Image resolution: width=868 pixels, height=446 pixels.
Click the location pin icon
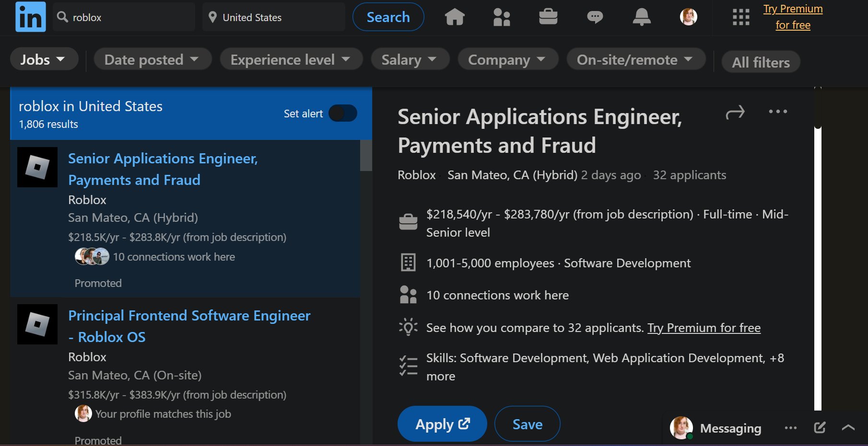tap(212, 17)
